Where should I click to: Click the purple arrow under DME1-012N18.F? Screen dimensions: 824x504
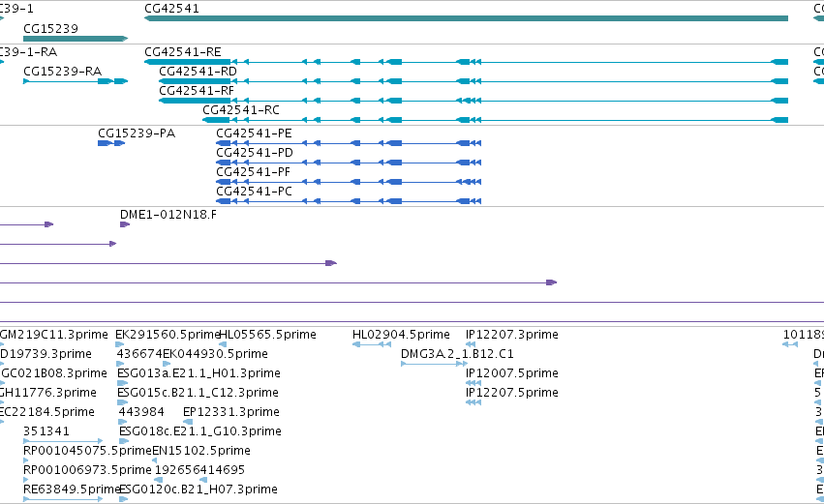pyautogui.click(x=125, y=224)
